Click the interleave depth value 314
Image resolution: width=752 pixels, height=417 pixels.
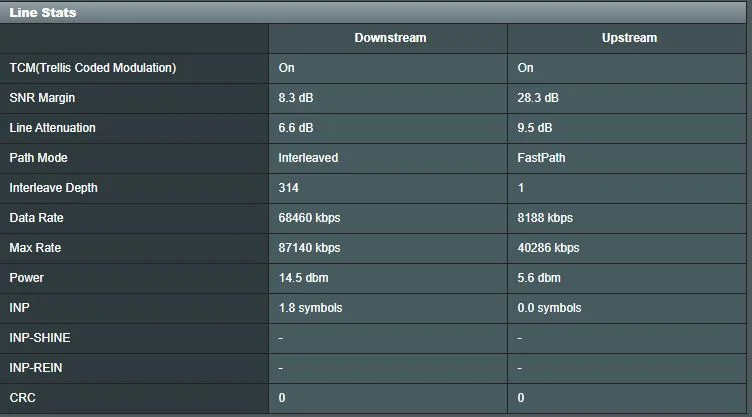coord(289,188)
